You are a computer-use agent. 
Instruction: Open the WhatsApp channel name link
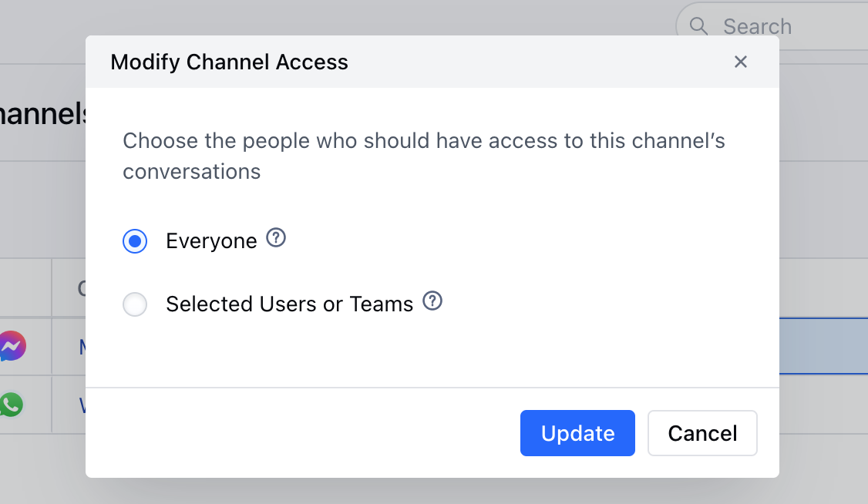(82, 405)
